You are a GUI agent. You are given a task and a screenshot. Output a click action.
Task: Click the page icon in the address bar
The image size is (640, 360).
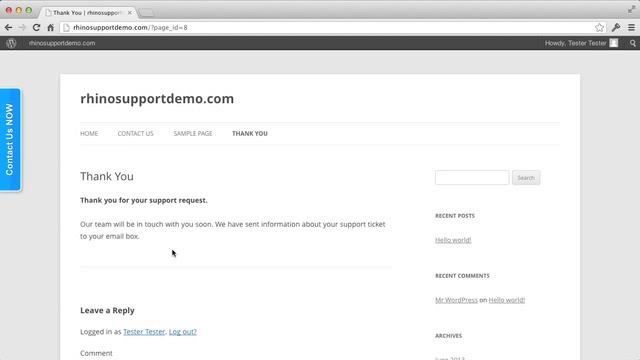(x=67, y=27)
